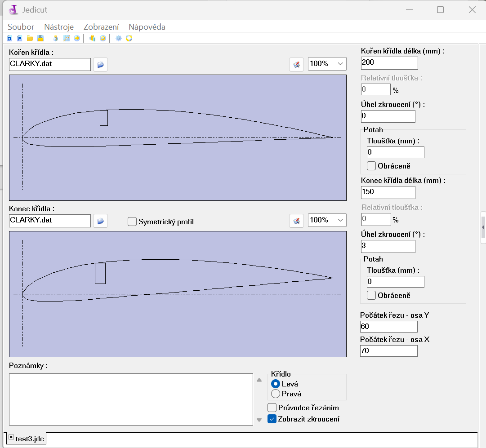This screenshot has width=486, height=448.
Task: Enable the Symetrický profil checkbox
Action: point(132,222)
